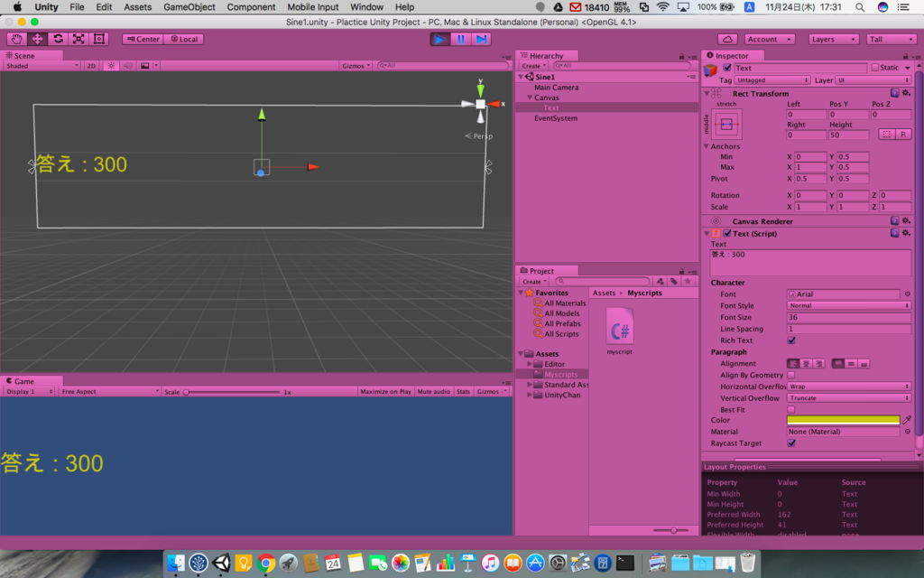The image size is (924, 578).
Task: Toggle the 2D scene view button
Action: click(91, 65)
